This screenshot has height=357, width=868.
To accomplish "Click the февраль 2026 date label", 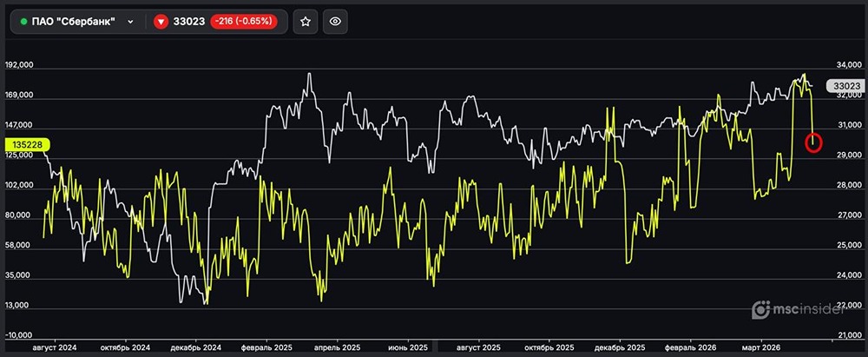I will coord(690,347).
